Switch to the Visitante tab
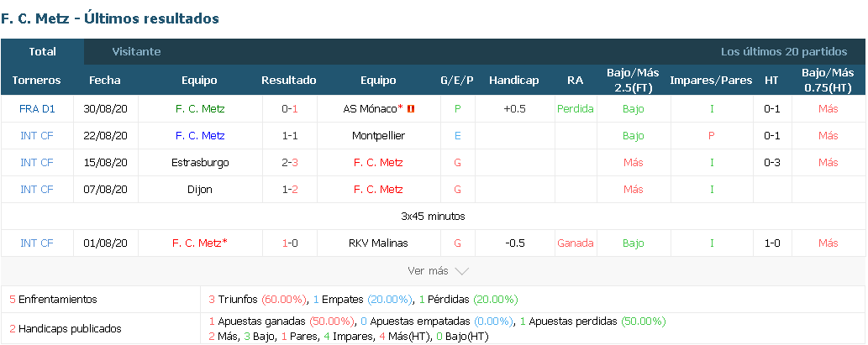This screenshot has height=345, width=868. click(136, 51)
